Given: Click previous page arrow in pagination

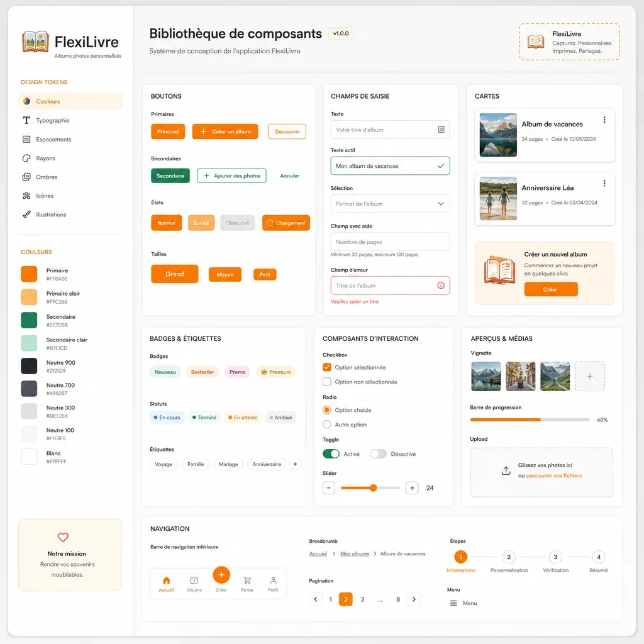Looking at the screenshot, I should pyautogui.click(x=316, y=599).
